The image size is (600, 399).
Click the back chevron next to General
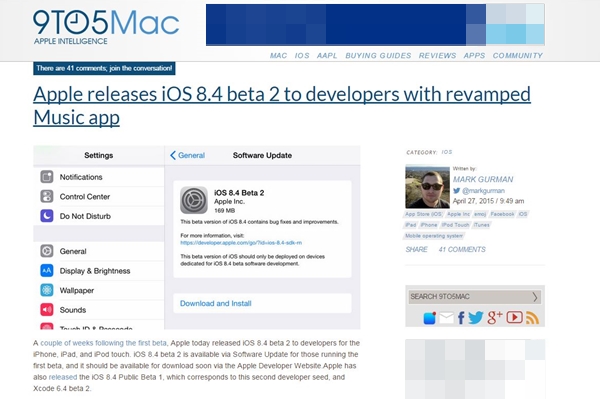click(173, 155)
